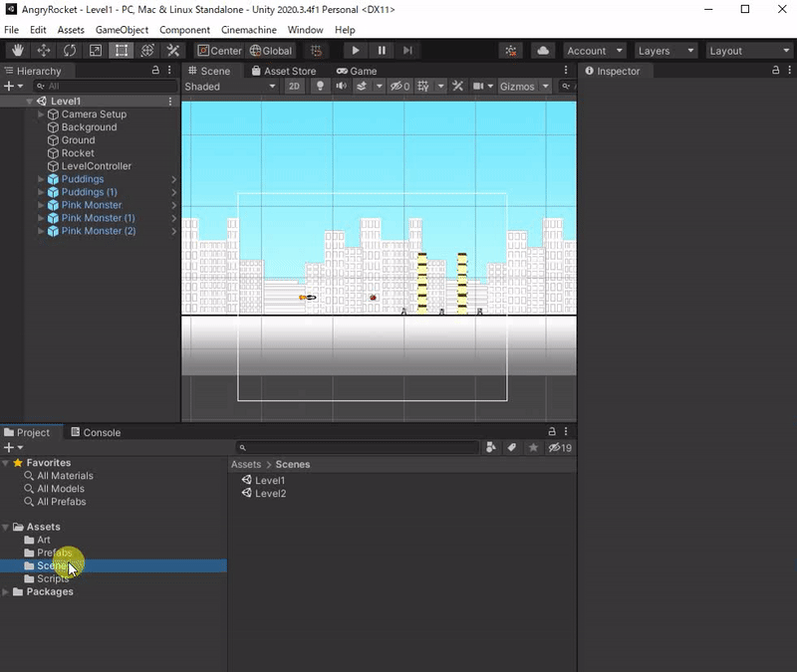797x672 pixels.
Task: Toggle scene lighting with the lightbulb icon
Action: coord(320,87)
